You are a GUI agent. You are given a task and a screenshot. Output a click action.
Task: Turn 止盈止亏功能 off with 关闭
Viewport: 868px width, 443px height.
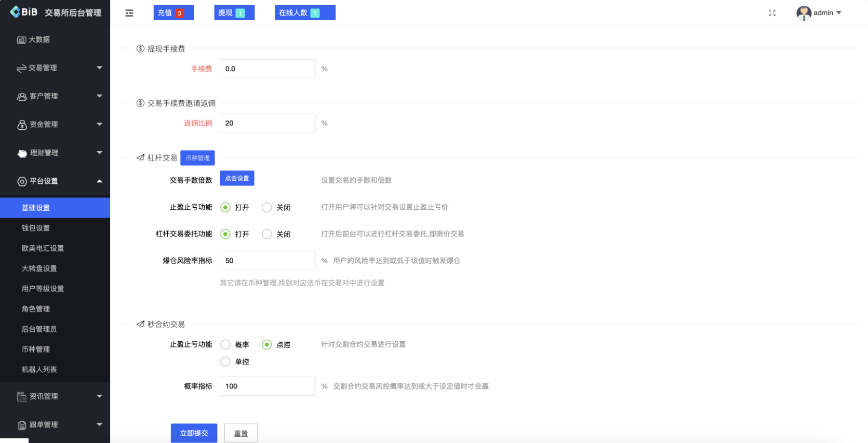click(x=267, y=207)
